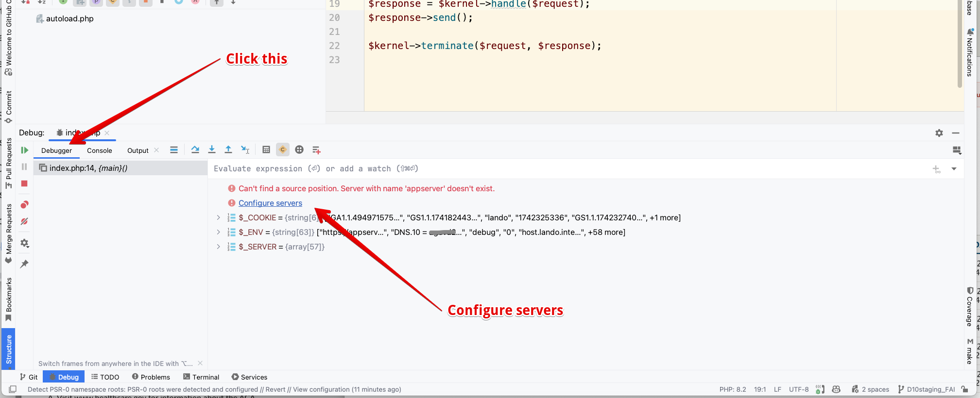The width and height of the screenshot is (980, 398).
Task: Open the expression history dropdown arrow
Action: tap(954, 169)
